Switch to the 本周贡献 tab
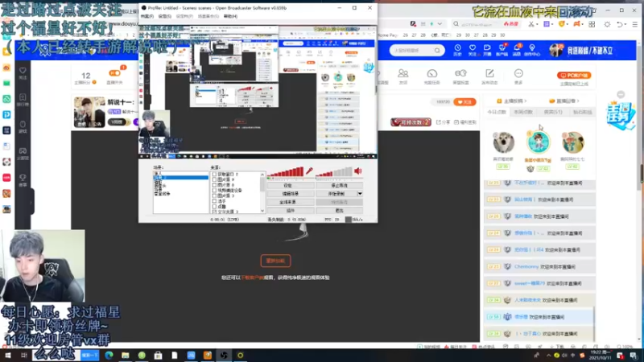This screenshot has width=644, height=362. (x=523, y=112)
